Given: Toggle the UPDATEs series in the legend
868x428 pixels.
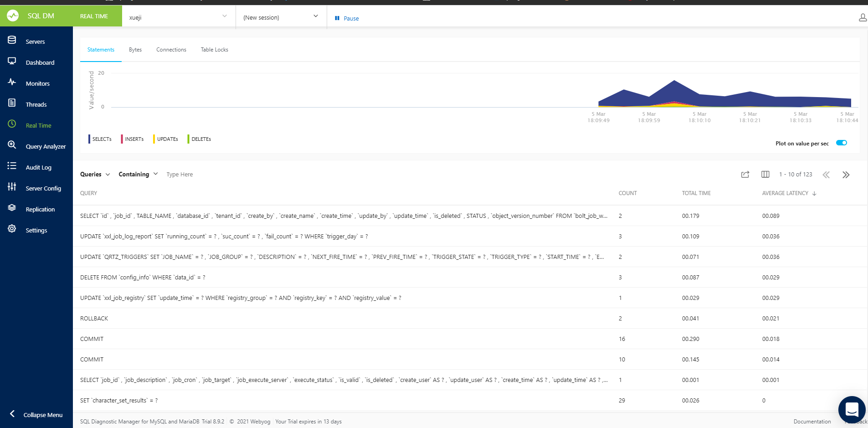Looking at the screenshot, I should [x=167, y=139].
